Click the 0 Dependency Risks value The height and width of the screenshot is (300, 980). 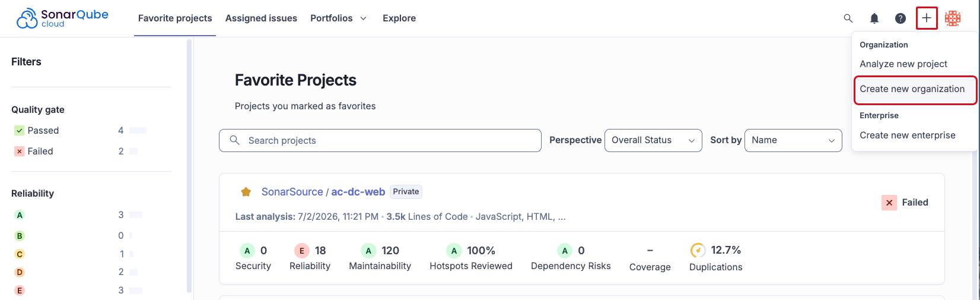pyautogui.click(x=581, y=251)
